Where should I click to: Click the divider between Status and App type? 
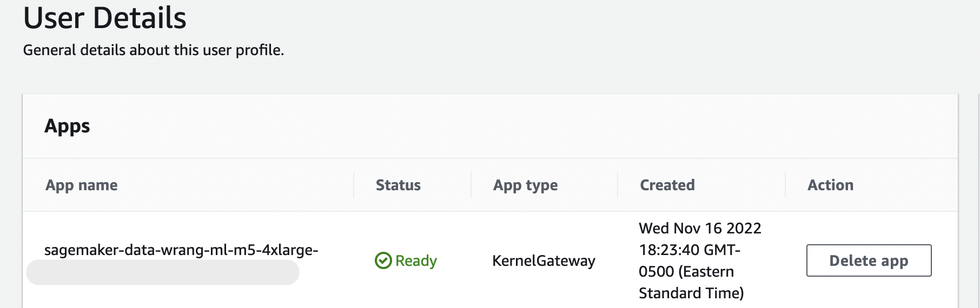[x=471, y=185]
